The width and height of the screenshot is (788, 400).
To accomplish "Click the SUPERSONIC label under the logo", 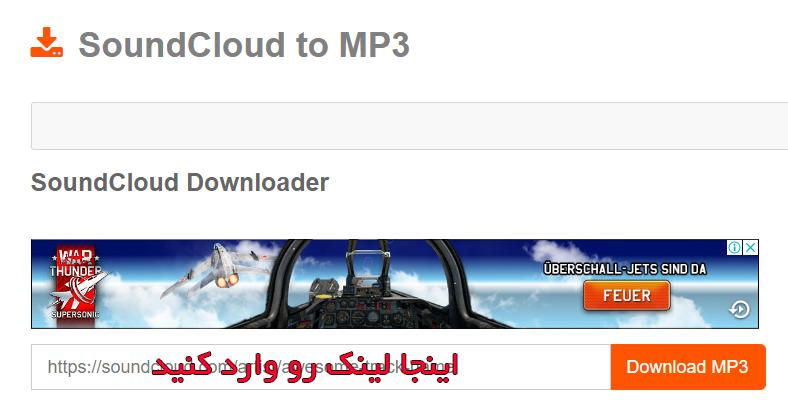I will click(75, 315).
